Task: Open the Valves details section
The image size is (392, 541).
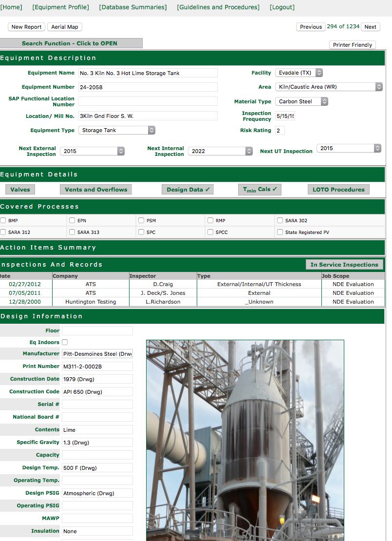Action: point(20,190)
